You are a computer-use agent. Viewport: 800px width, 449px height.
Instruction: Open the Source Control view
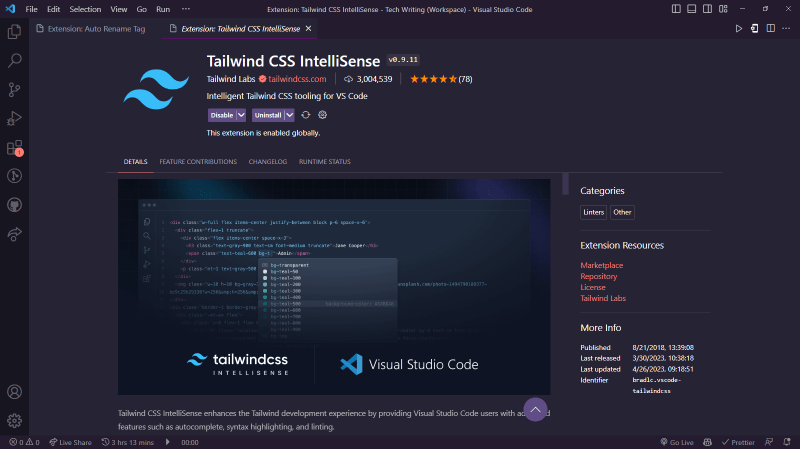tap(14, 90)
